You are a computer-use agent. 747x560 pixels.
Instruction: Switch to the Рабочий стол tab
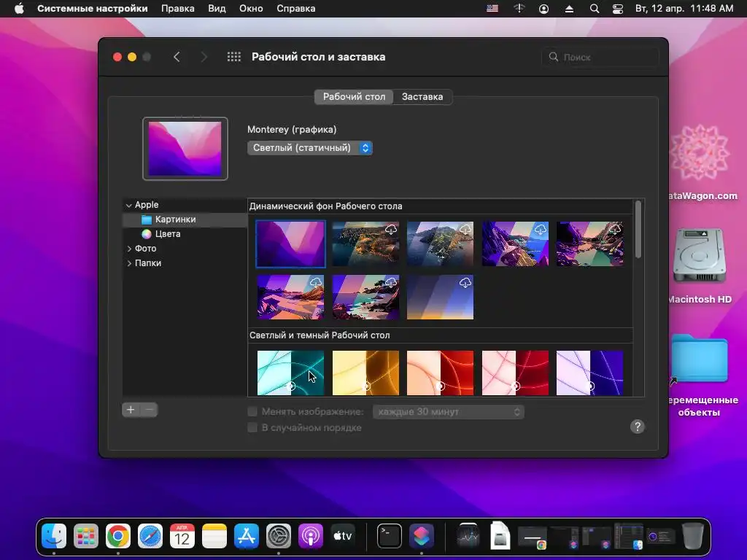pos(354,97)
